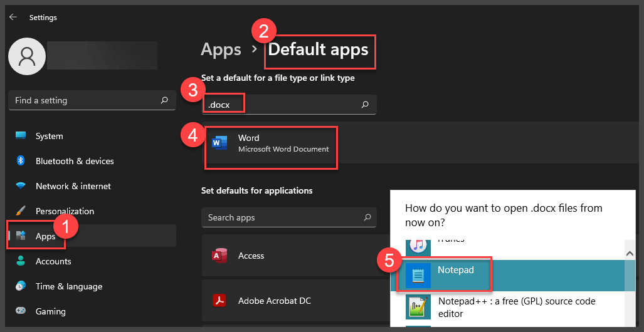
Task: Click the Word application icon
Action: 219,143
